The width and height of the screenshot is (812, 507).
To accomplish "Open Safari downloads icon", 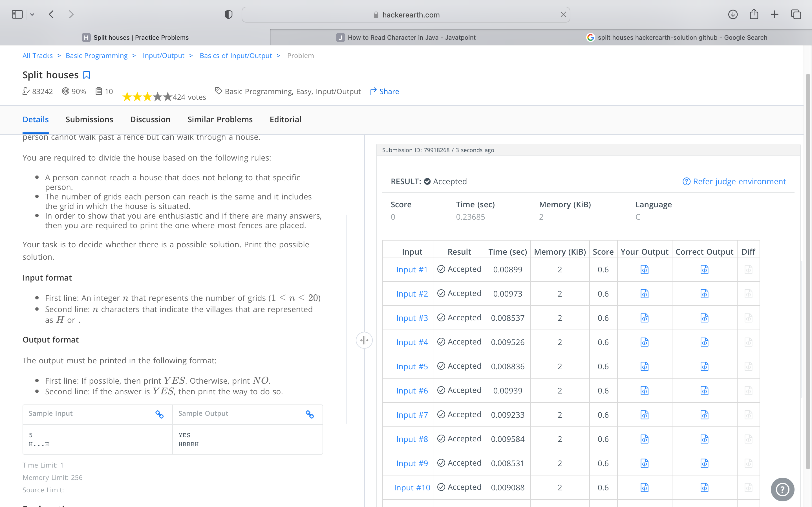I will pyautogui.click(x=733, y=14).
